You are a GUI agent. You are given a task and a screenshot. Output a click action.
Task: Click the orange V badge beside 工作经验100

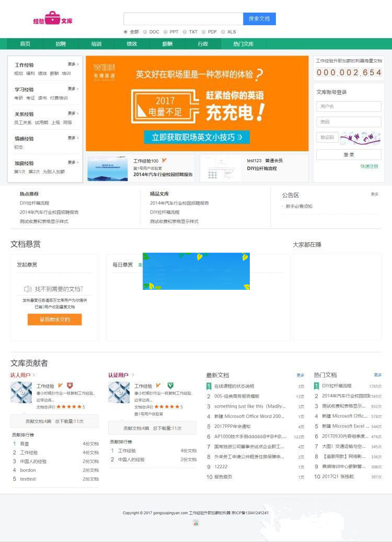pyautogui.click(x=164, y=161)
